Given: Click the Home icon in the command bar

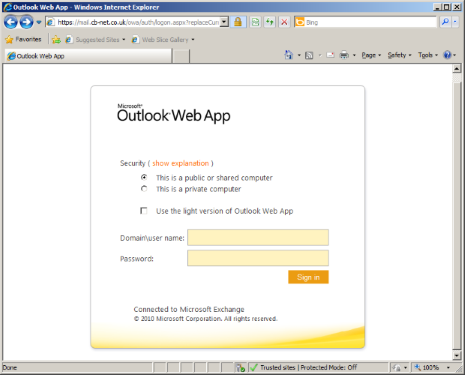Looking at the screenshot, I should [289, 55].
